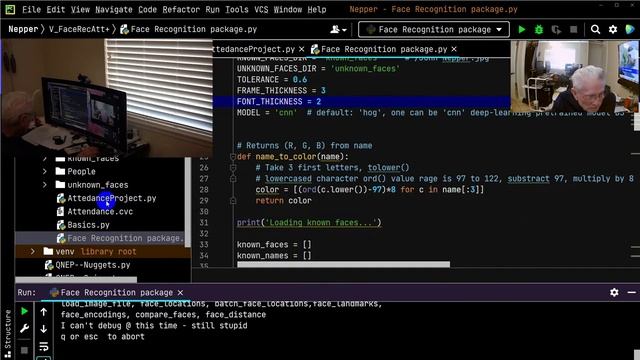
Task: Run the configuration with the green play button
Action: point(522,29)
